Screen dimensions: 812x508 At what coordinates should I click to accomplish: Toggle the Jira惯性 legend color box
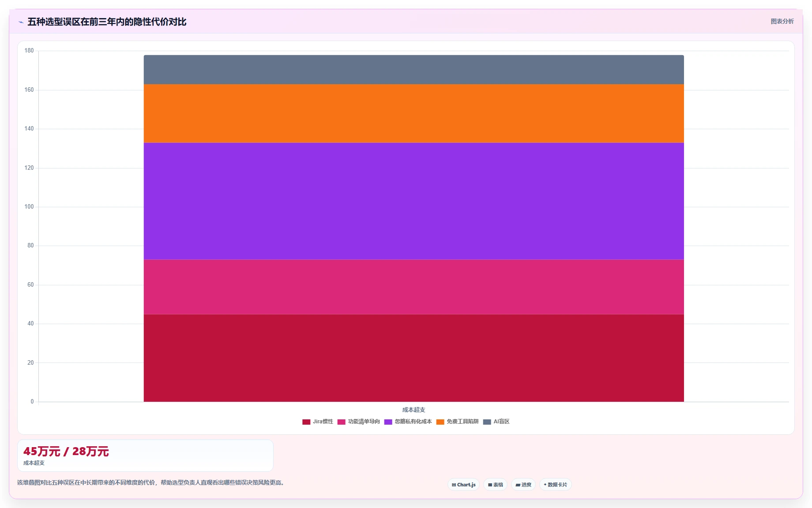pyautogui.click(x=306, y=422)
